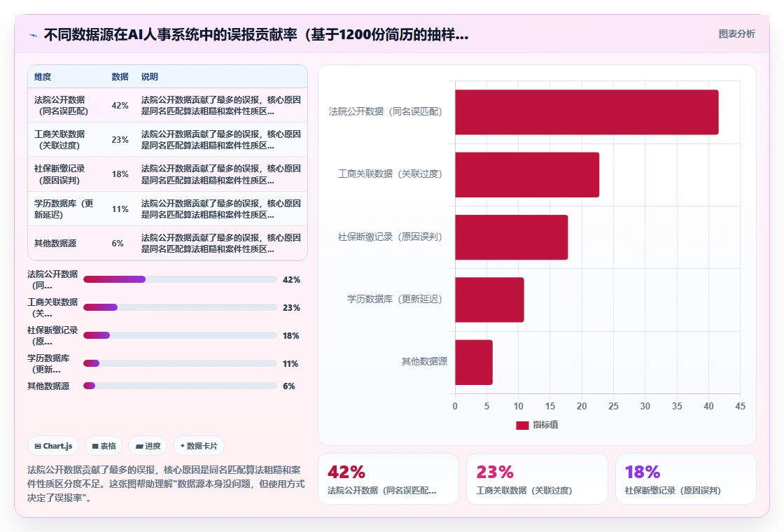784x532 pixels.
Task: Click the 工商关联数据 23% progress bar
Action: [x=180, y=307]
